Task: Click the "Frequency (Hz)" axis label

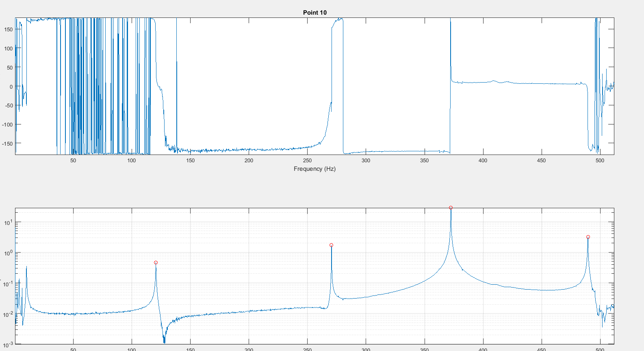Action: click(x=314, y=169)
